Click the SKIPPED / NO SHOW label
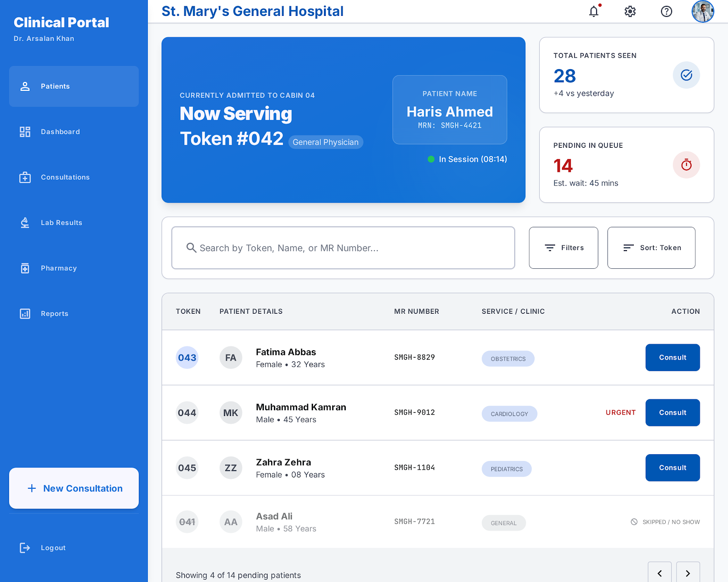This screenshot has height=582, width=728. pyautogui.click(x=671, y=522)
